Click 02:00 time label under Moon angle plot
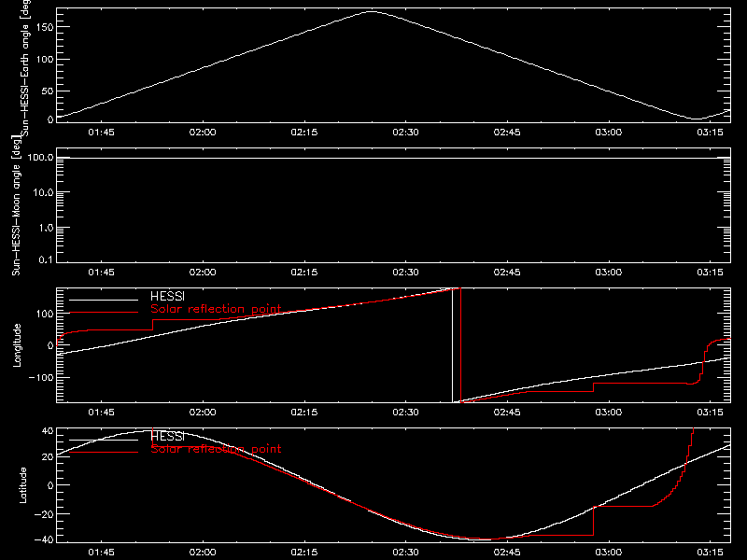The height and width of the screenshot is (560, 747). pos(203,273)
